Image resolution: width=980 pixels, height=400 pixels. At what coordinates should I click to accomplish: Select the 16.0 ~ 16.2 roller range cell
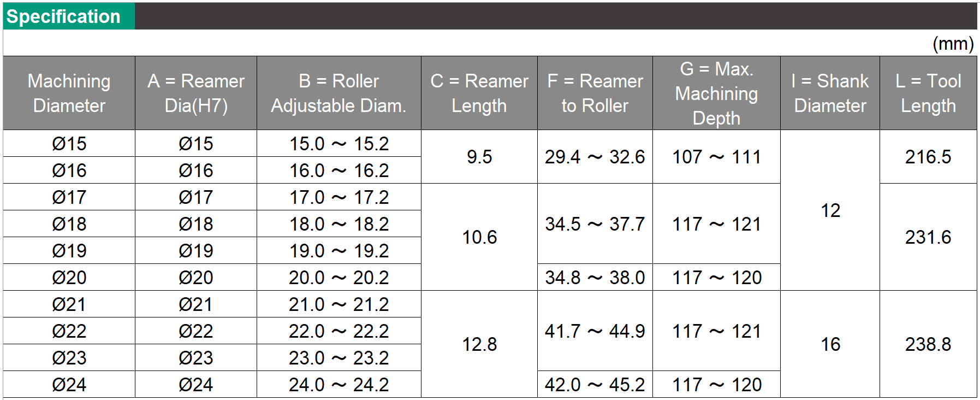(338, 170)
